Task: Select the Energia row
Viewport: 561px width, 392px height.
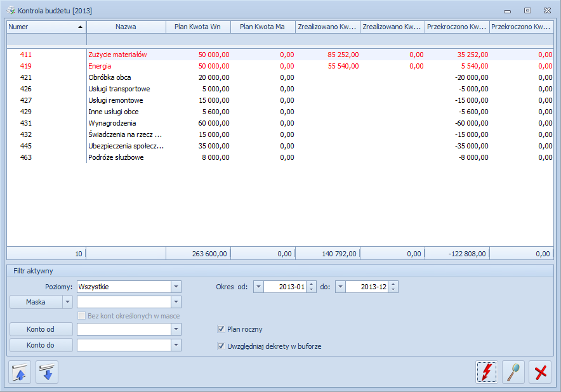Action: (x=280, y=66)
